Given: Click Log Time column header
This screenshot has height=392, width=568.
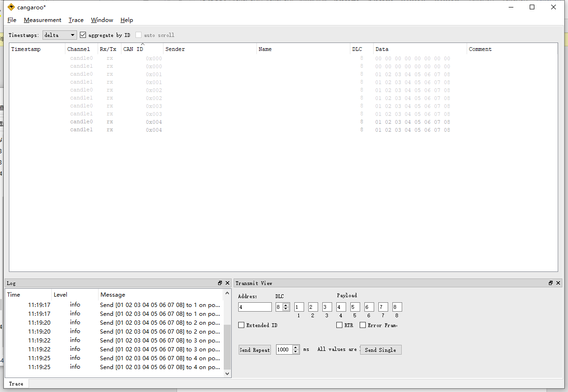Looking at the screenshot, I should coord(28,295).
